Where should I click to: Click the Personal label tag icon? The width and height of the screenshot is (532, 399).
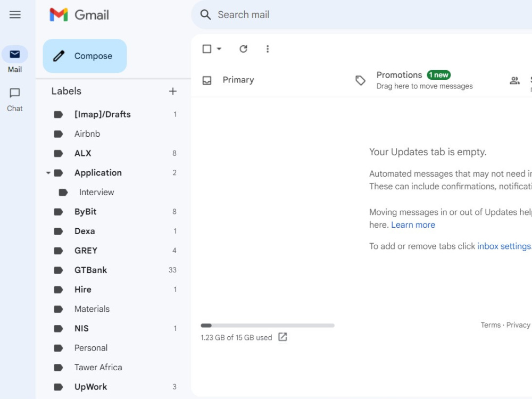click(59, 348)
